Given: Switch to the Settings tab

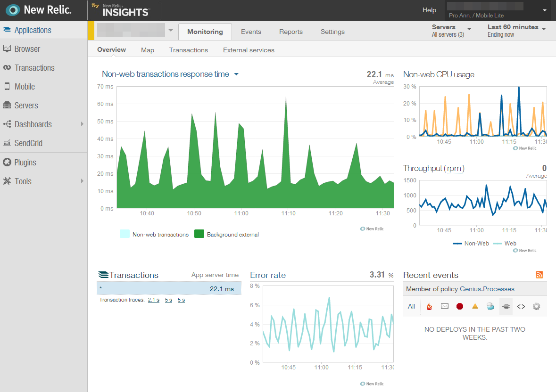Looking at the screenshot, I should [x=332, y=32].
